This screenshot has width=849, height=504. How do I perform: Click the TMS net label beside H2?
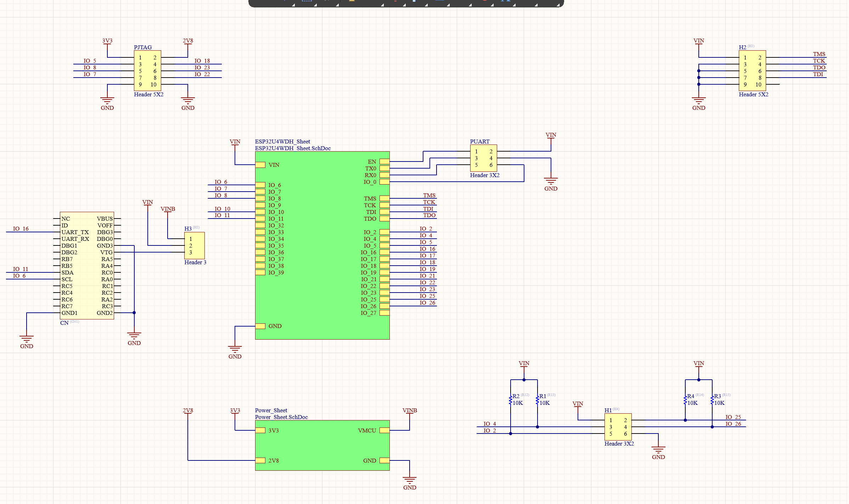819,54
